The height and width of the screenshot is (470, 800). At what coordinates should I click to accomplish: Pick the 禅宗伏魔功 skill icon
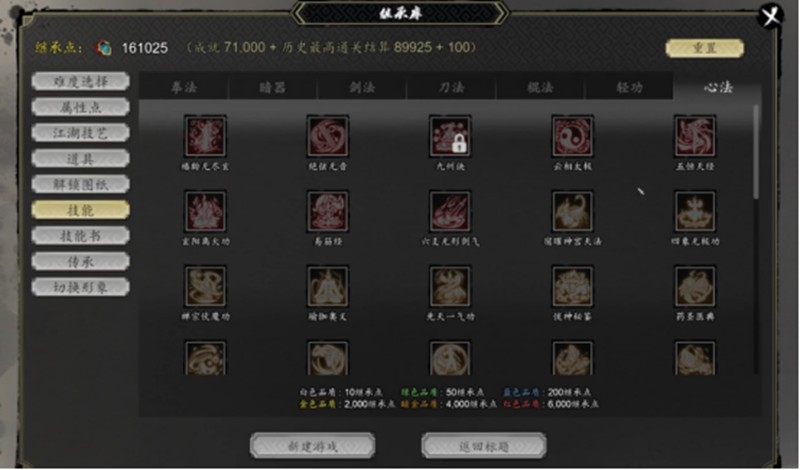point(205,286)
